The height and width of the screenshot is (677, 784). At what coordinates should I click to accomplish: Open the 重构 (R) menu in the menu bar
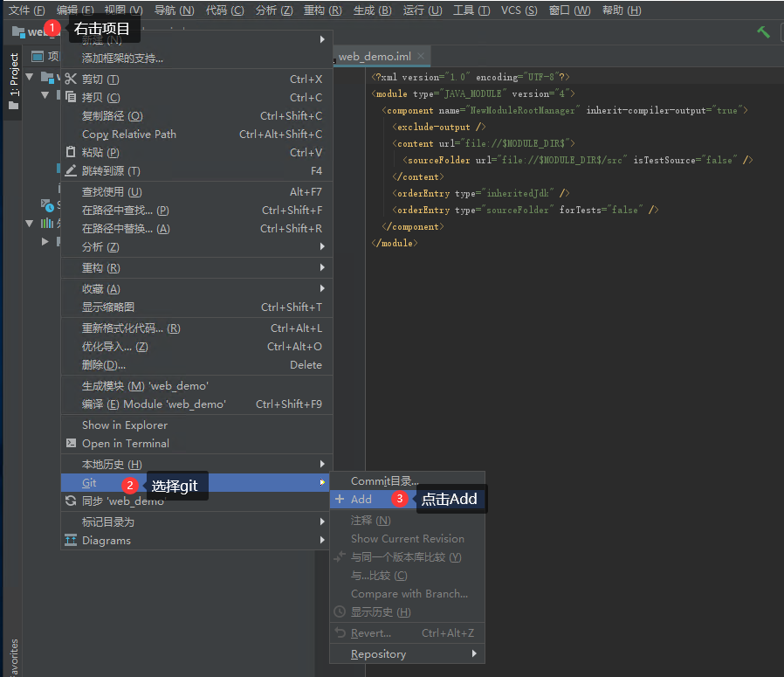[x=322, y=10]
